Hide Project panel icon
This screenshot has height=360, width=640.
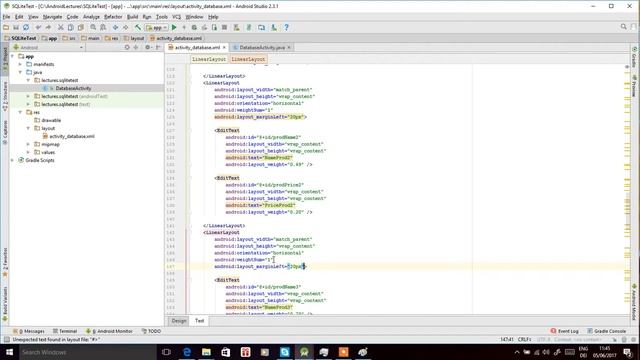pos(158,47)
